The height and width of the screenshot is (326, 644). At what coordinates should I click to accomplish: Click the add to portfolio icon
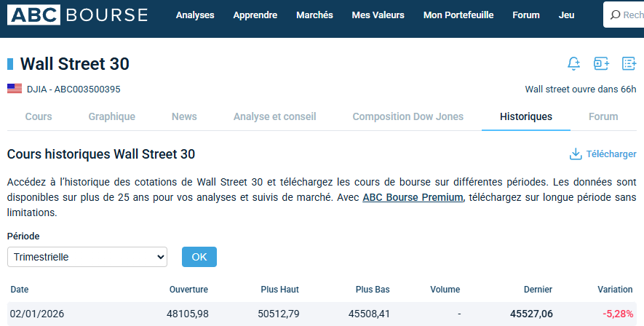601,63
